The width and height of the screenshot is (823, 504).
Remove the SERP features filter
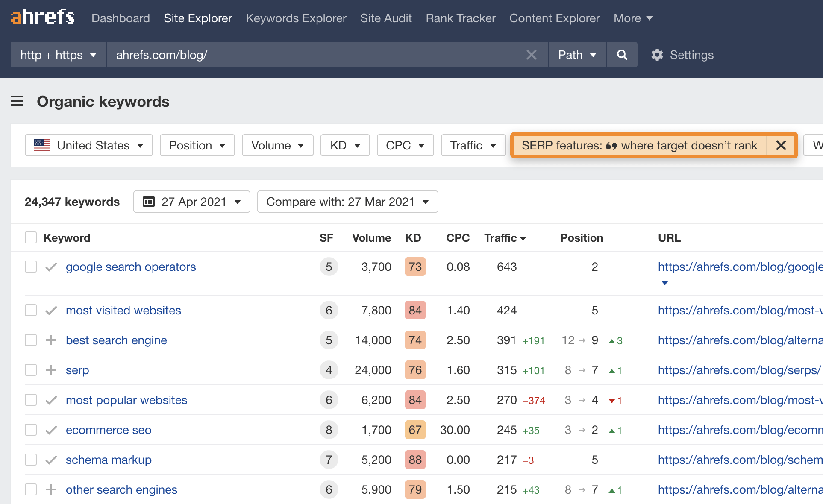(x=781, y=146)
